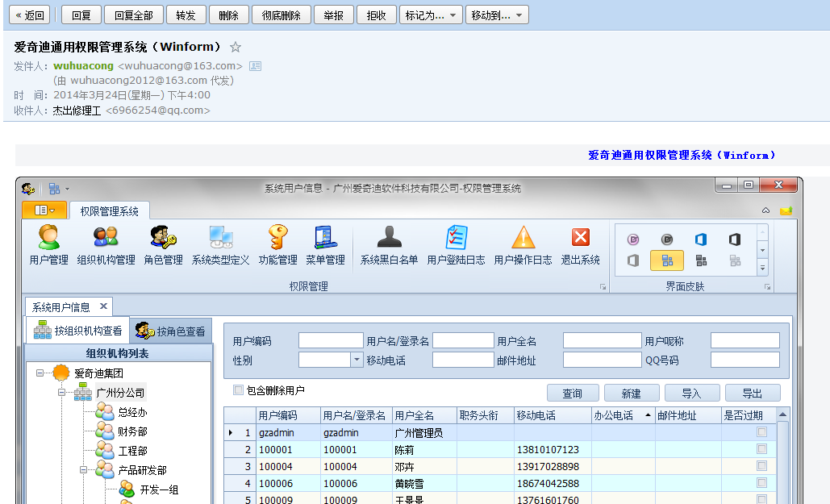Viewport: 830px width, 504px height.
Task: Select the light gray tiles skin icon
Action: (735, 260)
